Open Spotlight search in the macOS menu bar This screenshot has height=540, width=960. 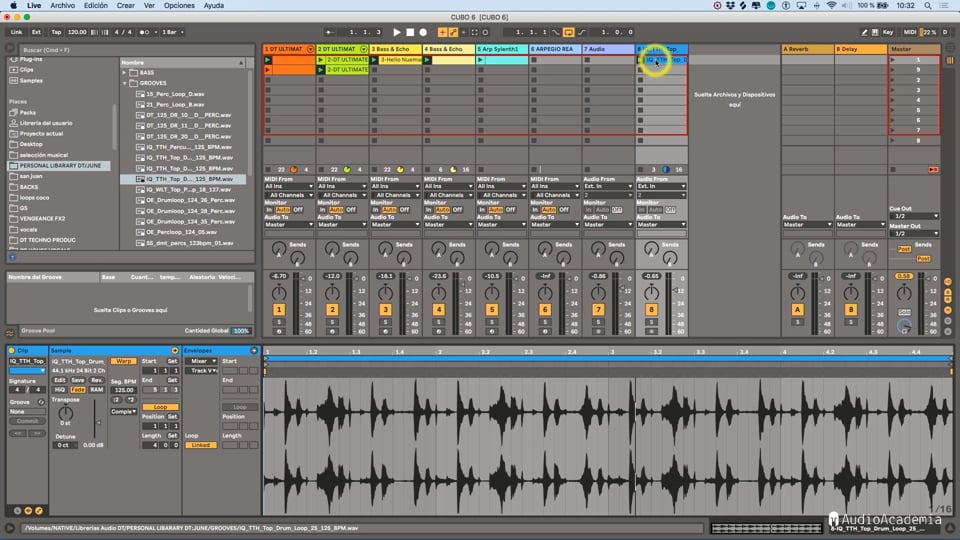(x=928, y=6)
